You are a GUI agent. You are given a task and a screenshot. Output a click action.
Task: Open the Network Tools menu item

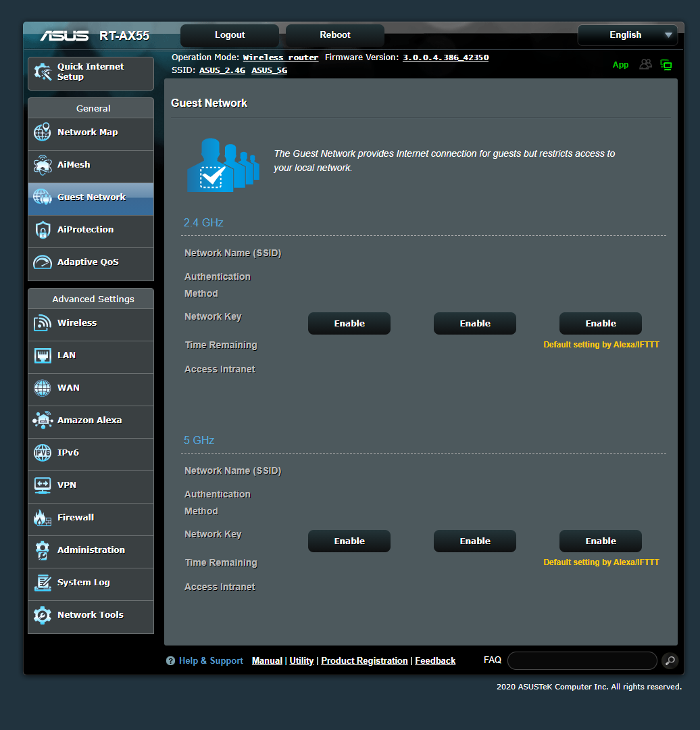click(91, 617)
